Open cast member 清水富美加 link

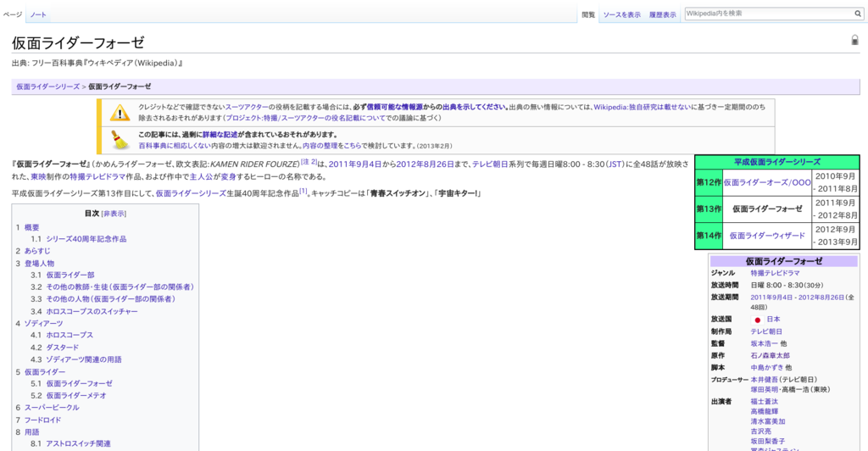point(768,421)
